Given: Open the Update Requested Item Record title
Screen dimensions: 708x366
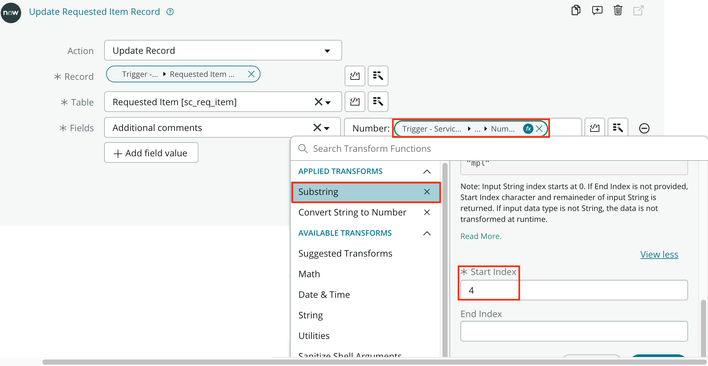Looking at the screenshot, I should click(94, 12).
